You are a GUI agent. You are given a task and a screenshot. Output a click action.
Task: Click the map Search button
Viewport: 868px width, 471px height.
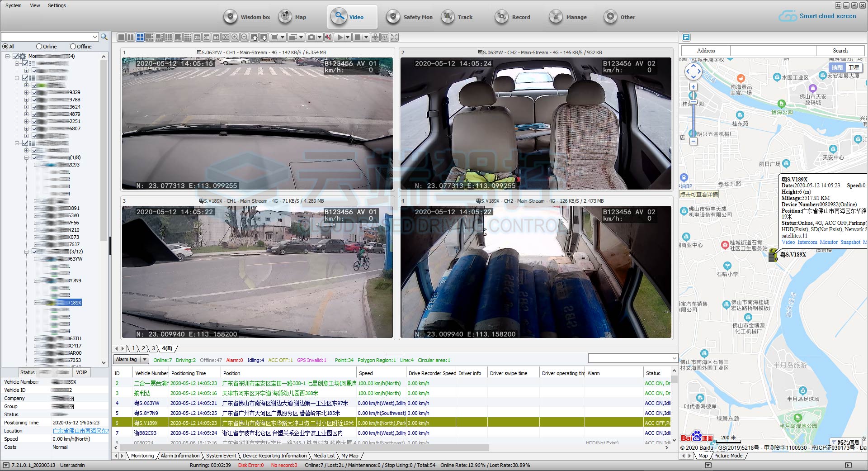tap(840, 51)
